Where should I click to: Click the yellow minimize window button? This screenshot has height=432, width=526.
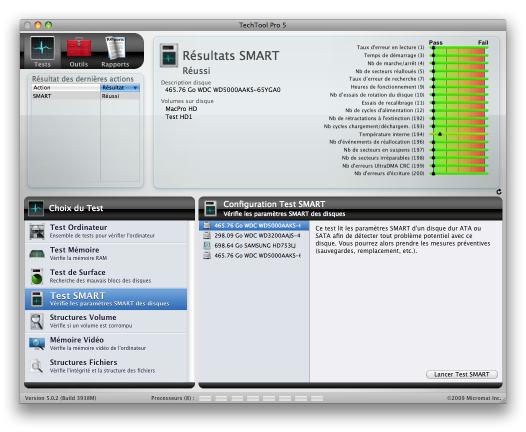pyautogui.click(x=38, y=25)
